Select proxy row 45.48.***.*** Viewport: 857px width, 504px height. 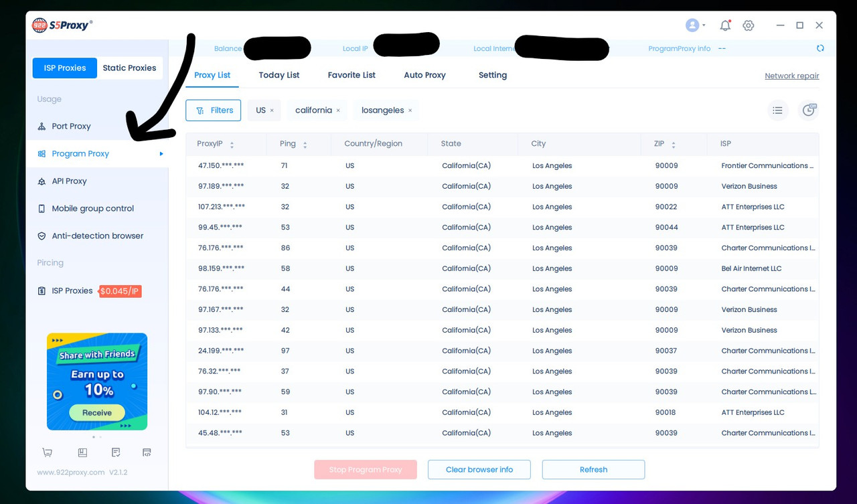click(x=502, y=433)
